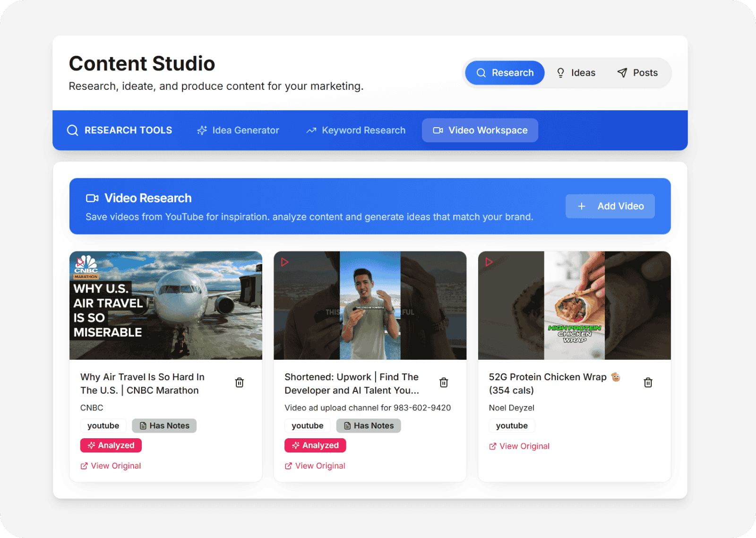
Task: Click trash icon on Upwork video card
Action: 444,382
